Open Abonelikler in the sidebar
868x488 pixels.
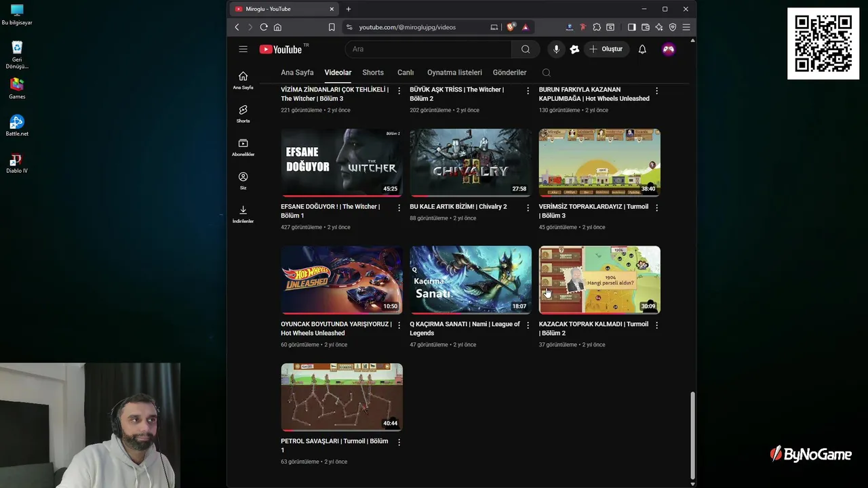[x=243, y=147]
